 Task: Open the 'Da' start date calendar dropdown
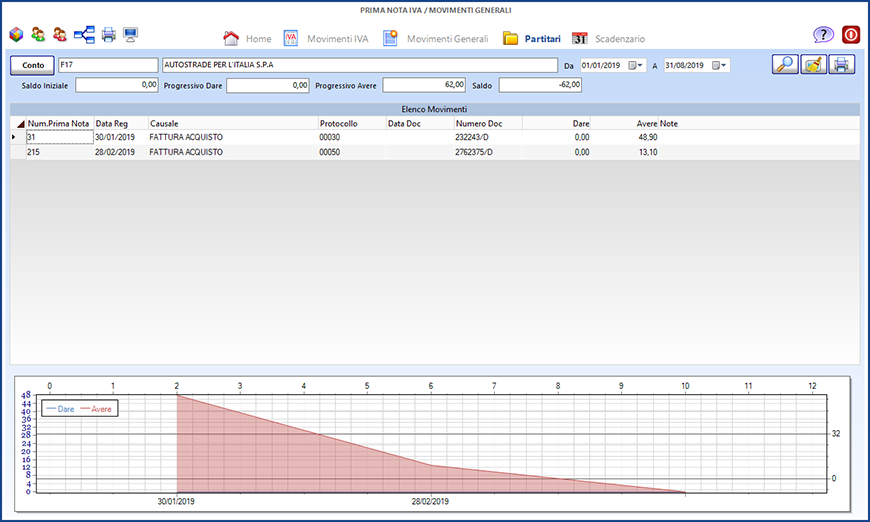point(638,65)
